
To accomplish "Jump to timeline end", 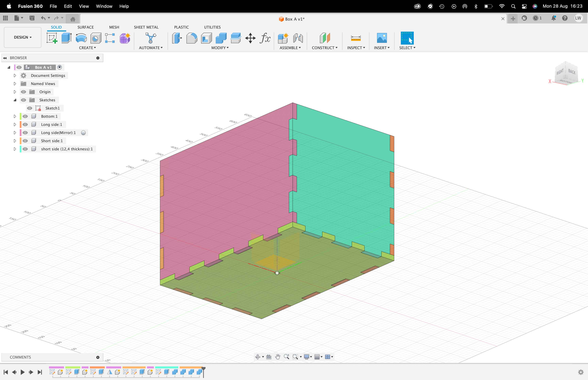I will (x=40, y=372).
